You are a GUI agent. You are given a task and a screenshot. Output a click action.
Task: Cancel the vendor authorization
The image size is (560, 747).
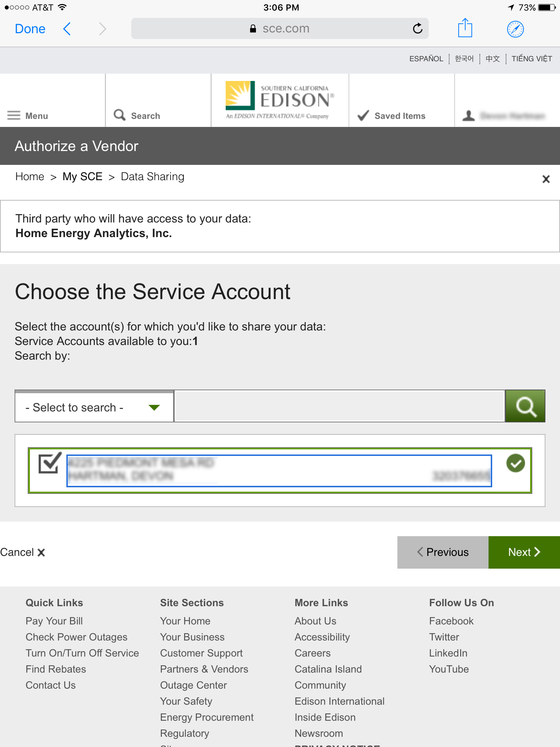23,552
